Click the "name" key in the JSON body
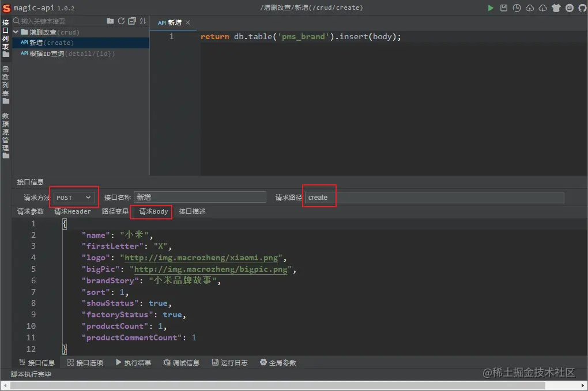The height and width of the screenshot is (391, 588). (96, 235)
